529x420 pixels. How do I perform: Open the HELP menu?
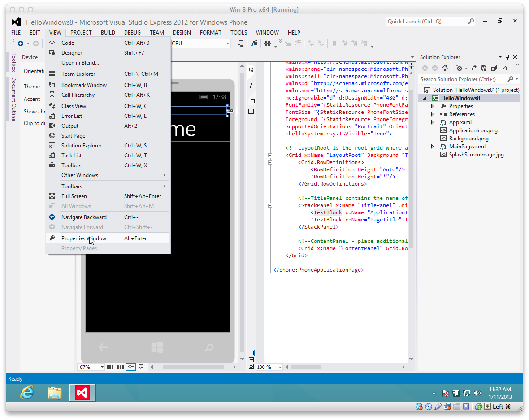click(294, 32)
